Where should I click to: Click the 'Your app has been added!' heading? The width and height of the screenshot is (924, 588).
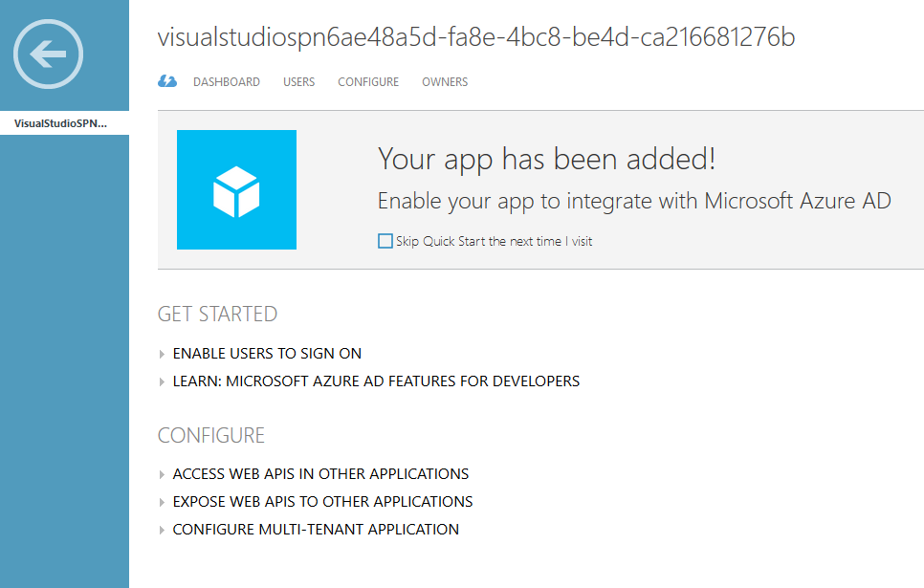pyautogui.click(x=546, y=159)
